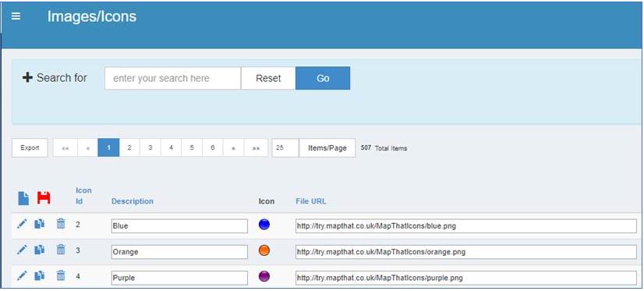
Task: Click the Orange description field
Action: tap(179, 252)
